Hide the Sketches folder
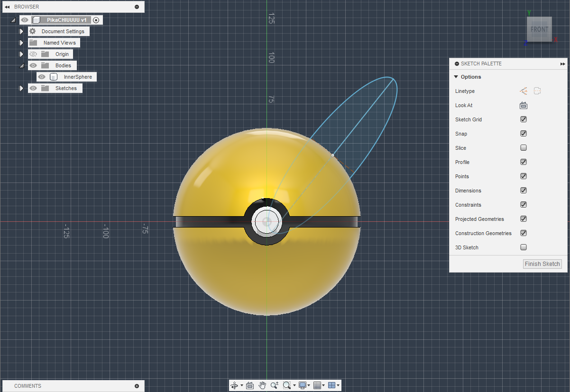This screenshot has height=392, width=570. click(x=33, y=88)
